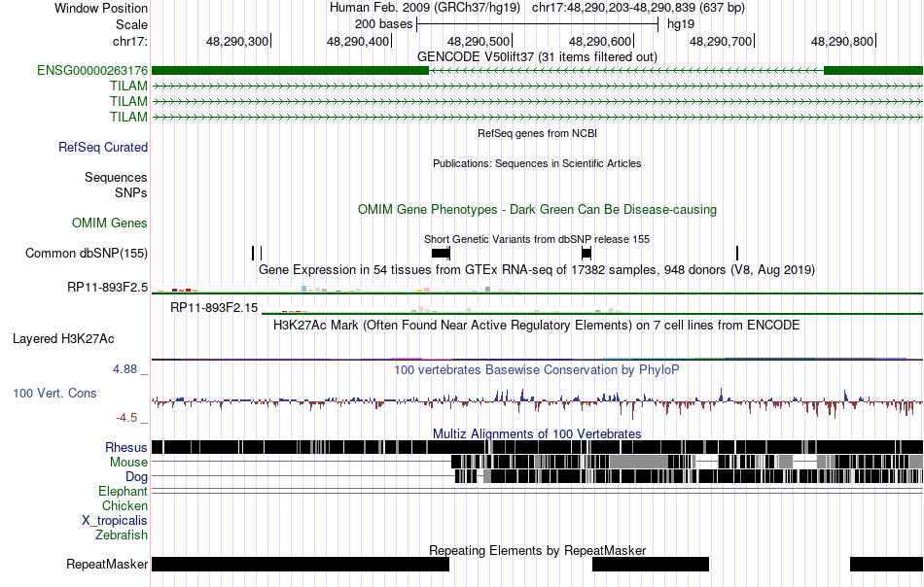This screenshot has width=924, height=587.
Task: Select the X_tropicalis alignment row label
Action: [x=115, y=521]
